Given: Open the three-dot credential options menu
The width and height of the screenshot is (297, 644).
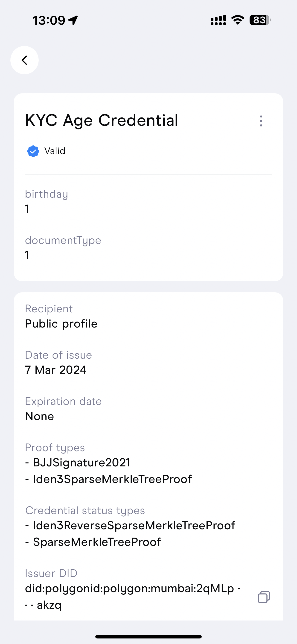Looking at the screenshot, I should point(261,121).
